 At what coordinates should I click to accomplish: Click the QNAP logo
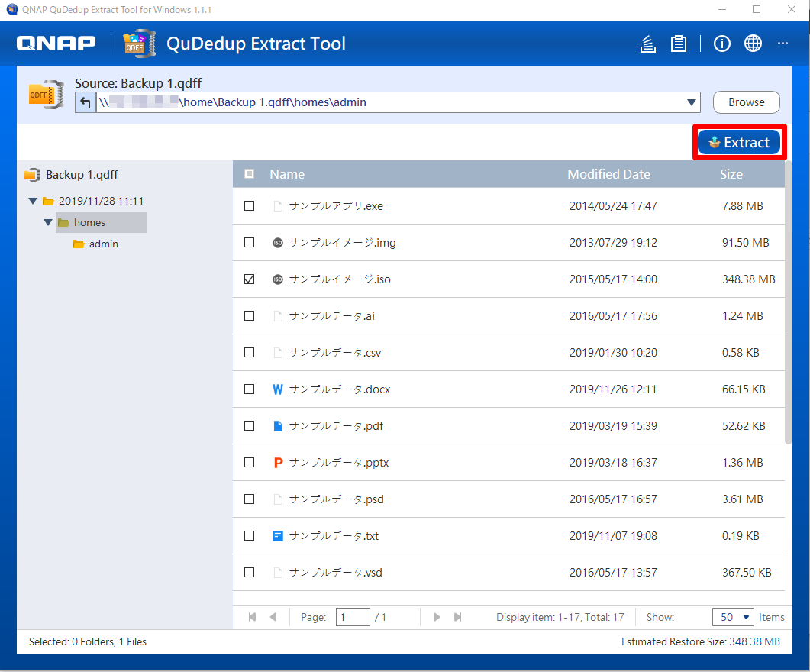coord(56,44)
